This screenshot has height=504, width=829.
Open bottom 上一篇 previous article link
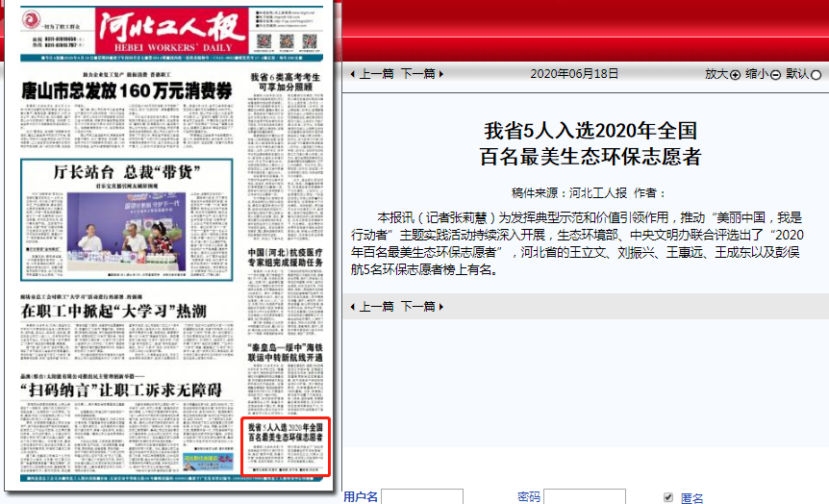(x=376, y=307)
